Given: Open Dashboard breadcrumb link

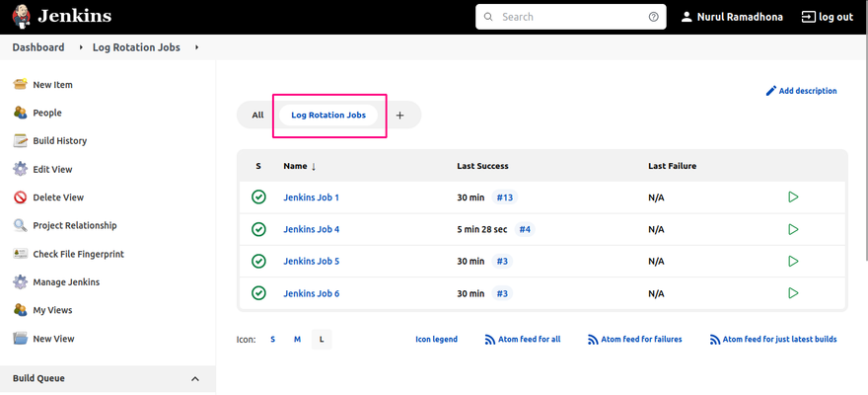Looking at the screenshot, I should [38, 47].
